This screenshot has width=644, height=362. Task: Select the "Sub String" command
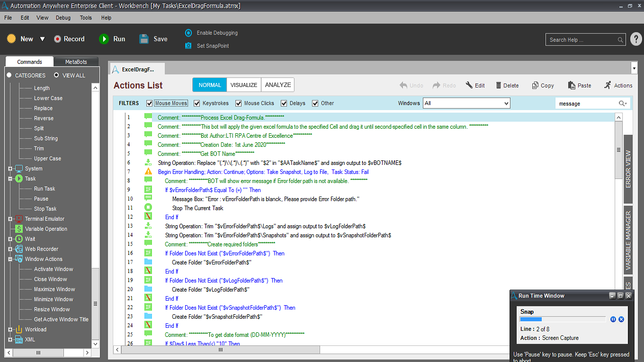pos(46,138)
